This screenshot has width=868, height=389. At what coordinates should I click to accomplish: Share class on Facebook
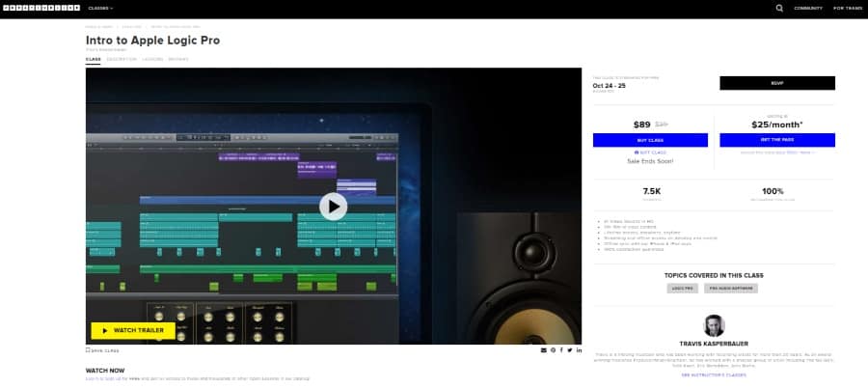click(x=561, y=350)
